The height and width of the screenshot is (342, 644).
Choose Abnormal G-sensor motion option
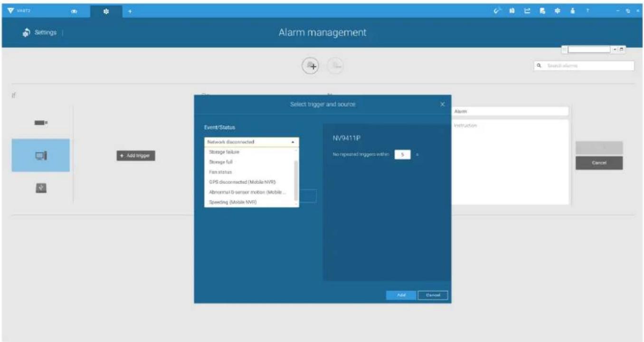[x=249, y=192]
